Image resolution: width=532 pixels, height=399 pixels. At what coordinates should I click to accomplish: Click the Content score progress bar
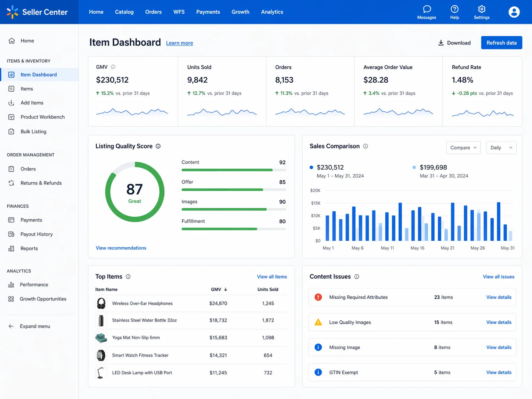[x=234, y=170]
